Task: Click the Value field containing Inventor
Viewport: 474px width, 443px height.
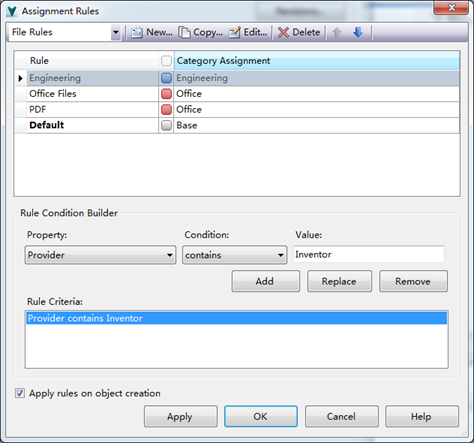Action: pyautogui.click(x=369, y=255)
